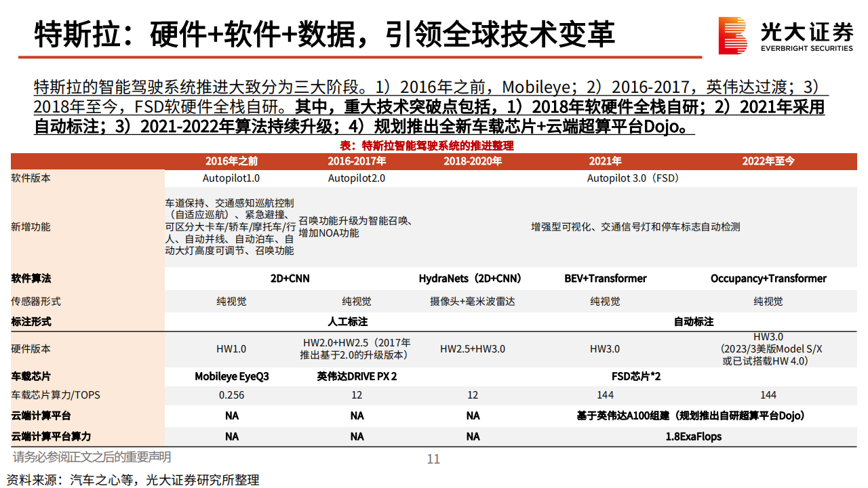Click the cell starting "车道保持、交通感知巡航控制"
The image size is (868, 488).
[231, 227]
